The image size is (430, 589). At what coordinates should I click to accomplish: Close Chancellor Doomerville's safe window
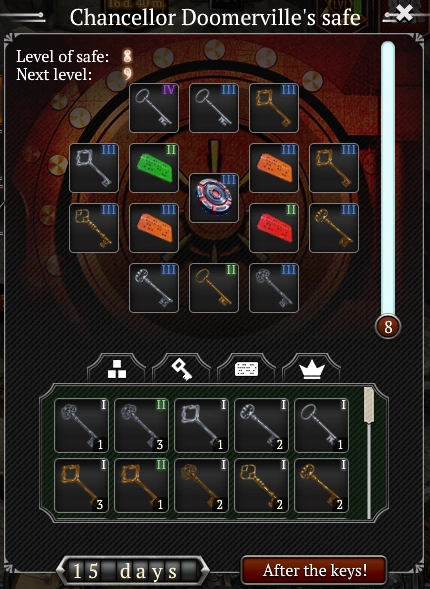pyautogui.click(x=404, y=12)
